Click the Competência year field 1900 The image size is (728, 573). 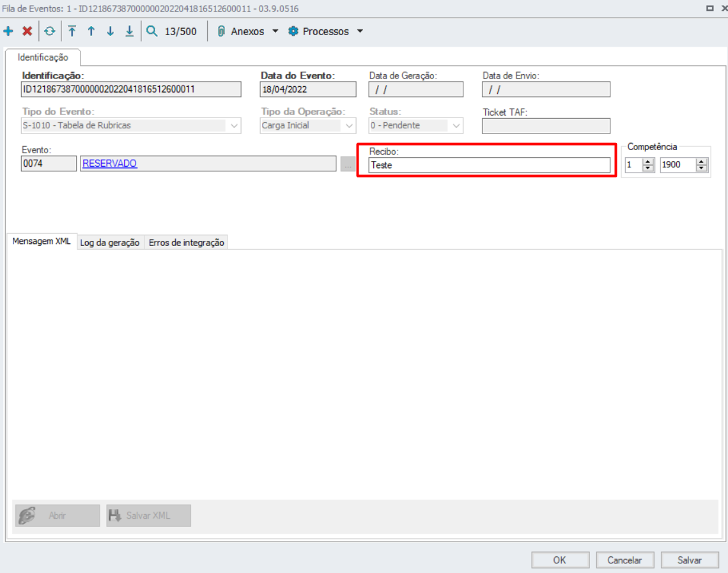(678, 165)
